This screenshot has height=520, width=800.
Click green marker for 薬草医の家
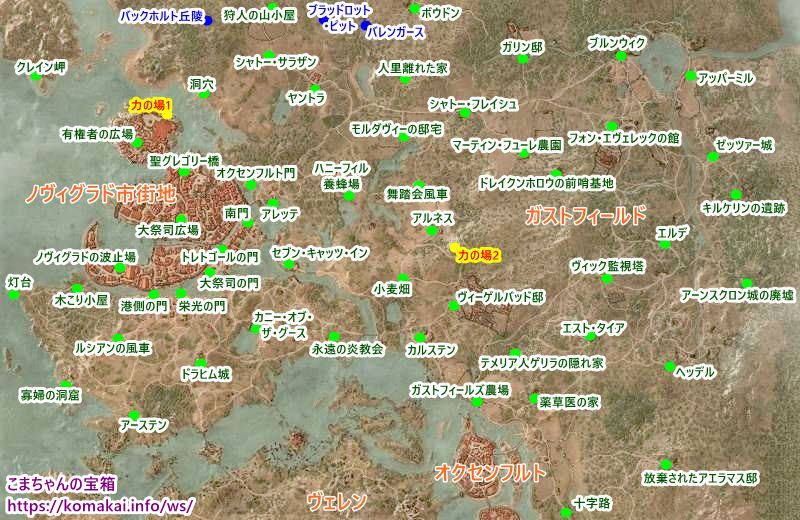click(533, 399)
